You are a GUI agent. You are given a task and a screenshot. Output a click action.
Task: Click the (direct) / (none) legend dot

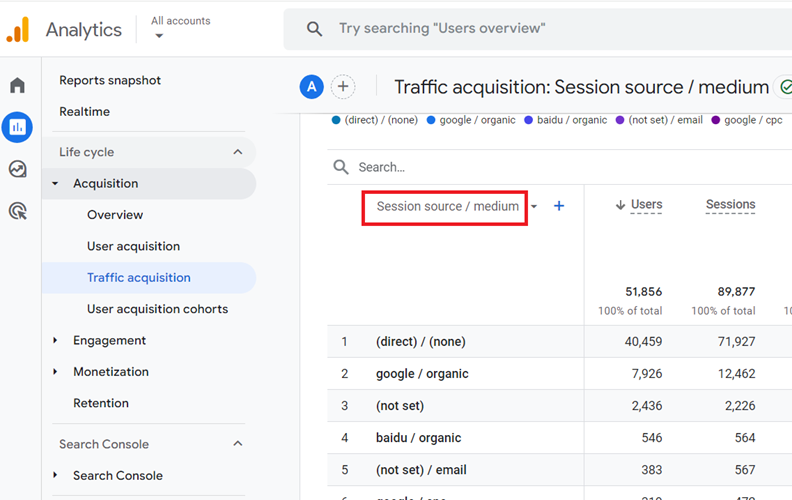pos(336,120)
